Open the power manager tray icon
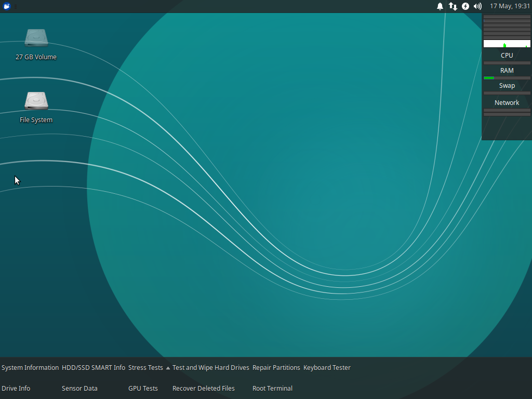The height and width of the screenshot is (399, 532). tap(465, 6)
